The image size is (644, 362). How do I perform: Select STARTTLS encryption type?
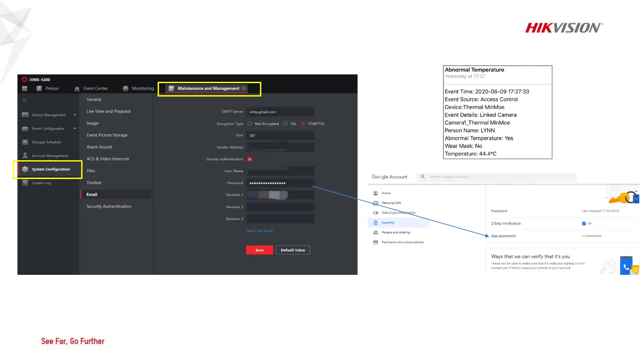[x=303, y=124]
